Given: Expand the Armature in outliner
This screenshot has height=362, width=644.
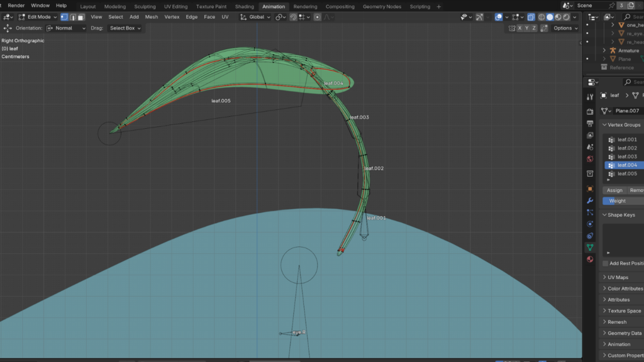Looking at the screenshot, I should pos(604,50).
